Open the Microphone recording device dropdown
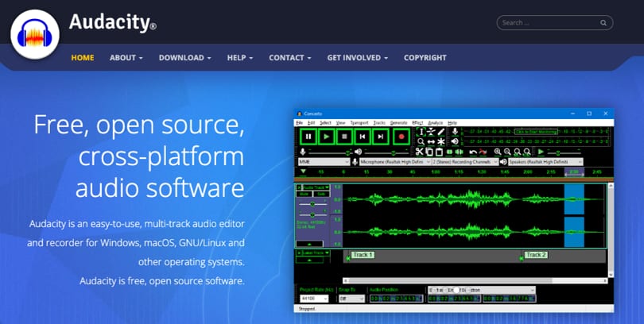The width and height of the screenshot is (644, 324). tap(395, 162)
